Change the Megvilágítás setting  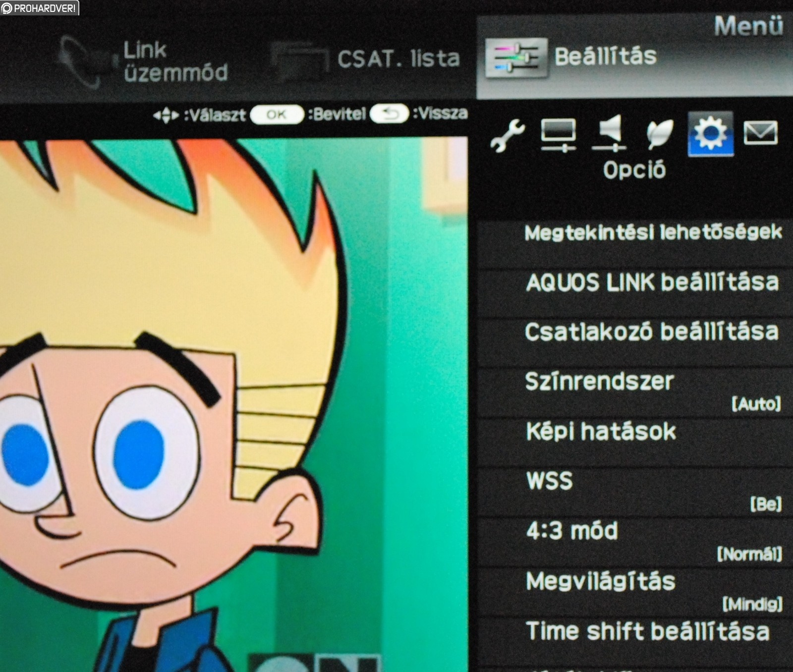tap(634, 592)
